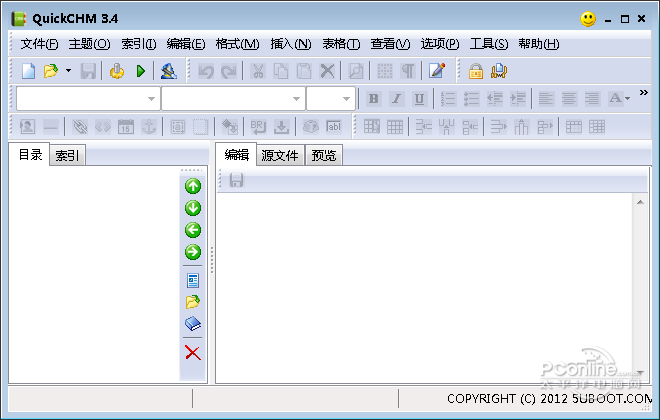The image size is (660, 420).
Task: Switch to the 预览 tab
Action: tap(324, 155)
